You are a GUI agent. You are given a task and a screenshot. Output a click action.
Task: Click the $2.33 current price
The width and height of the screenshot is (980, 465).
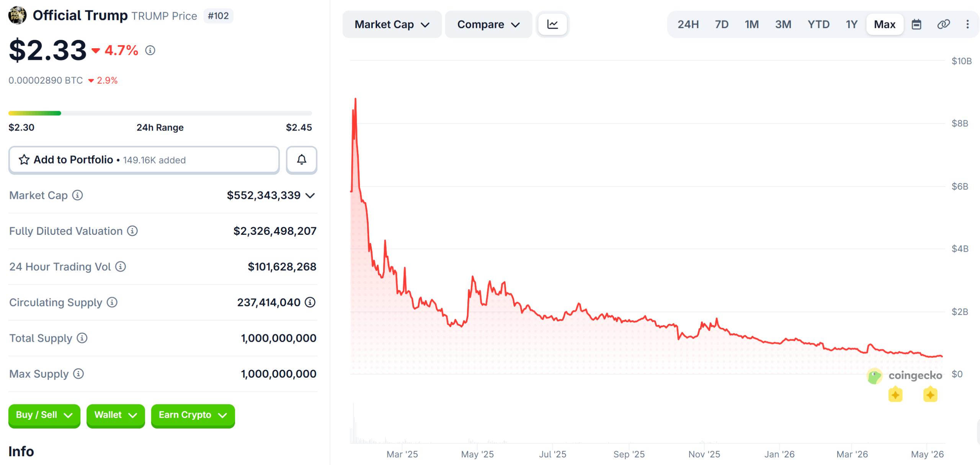pyautogui.click(x=48, y=50)
